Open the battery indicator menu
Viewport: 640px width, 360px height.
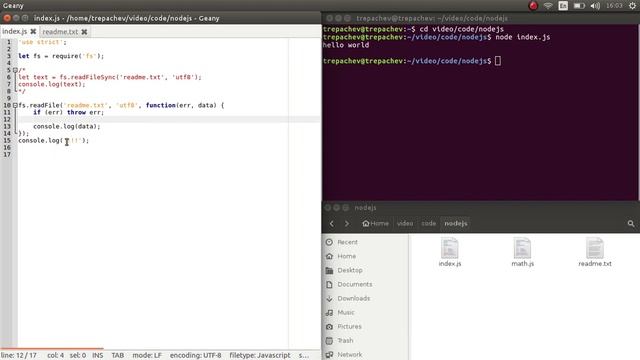(579, 6)
